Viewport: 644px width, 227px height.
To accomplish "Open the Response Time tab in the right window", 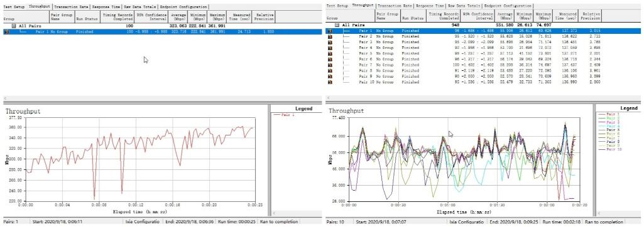I will (430, 6).
